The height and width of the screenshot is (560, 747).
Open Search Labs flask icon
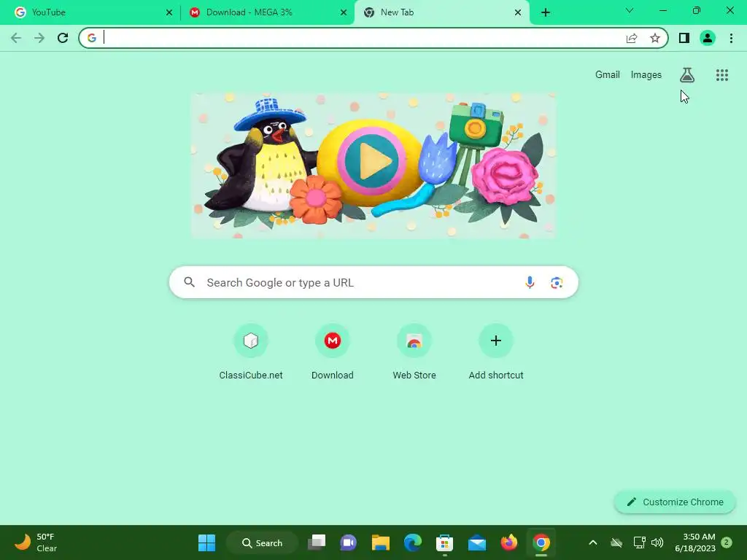(687, 75)
